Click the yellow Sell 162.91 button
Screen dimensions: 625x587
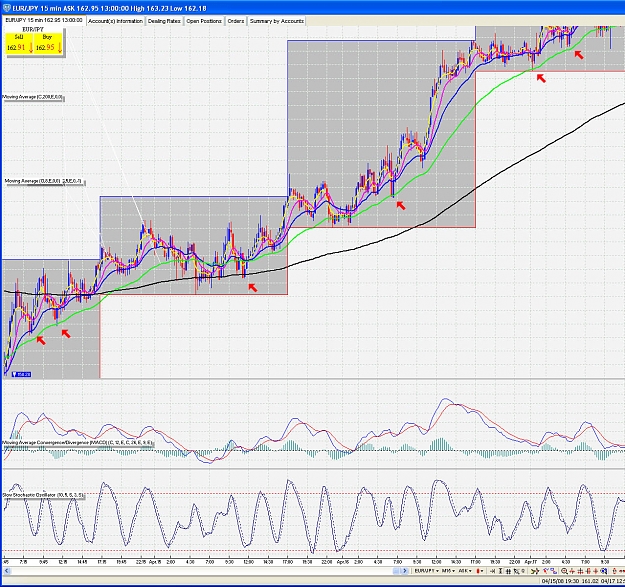pos(19,43)
